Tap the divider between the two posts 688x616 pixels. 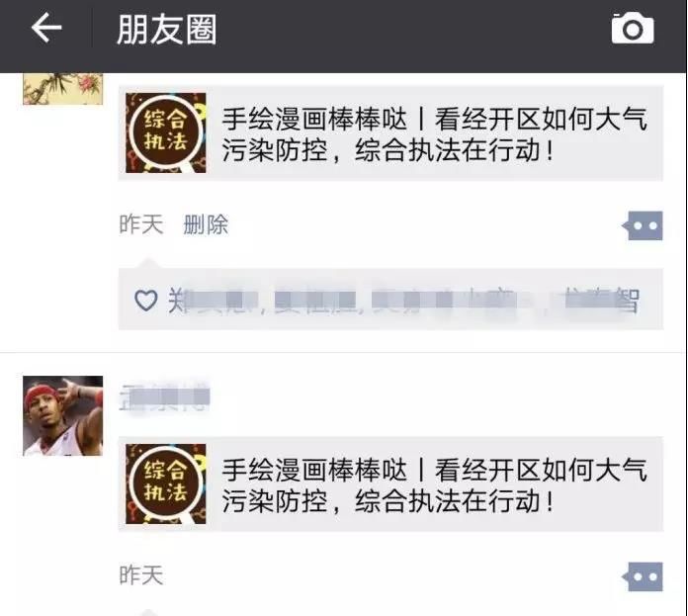tap(343, 352)
